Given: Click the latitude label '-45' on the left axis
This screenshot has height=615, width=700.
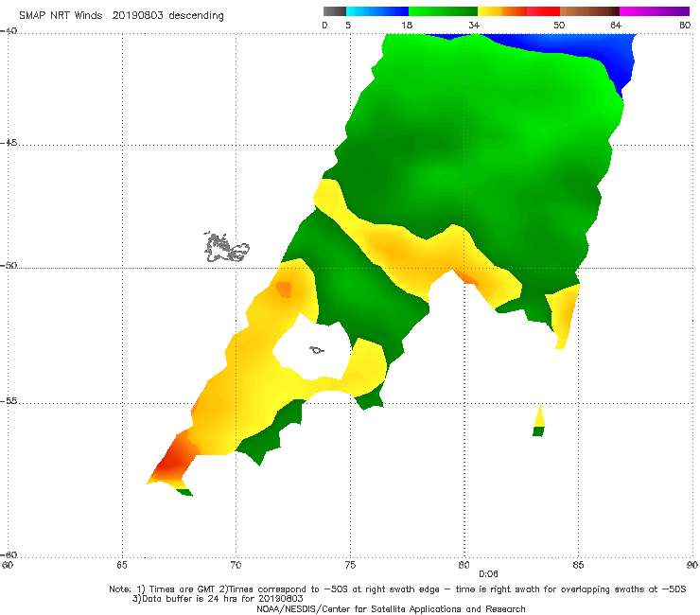Looking at the screenshot, I should (9, 143).
